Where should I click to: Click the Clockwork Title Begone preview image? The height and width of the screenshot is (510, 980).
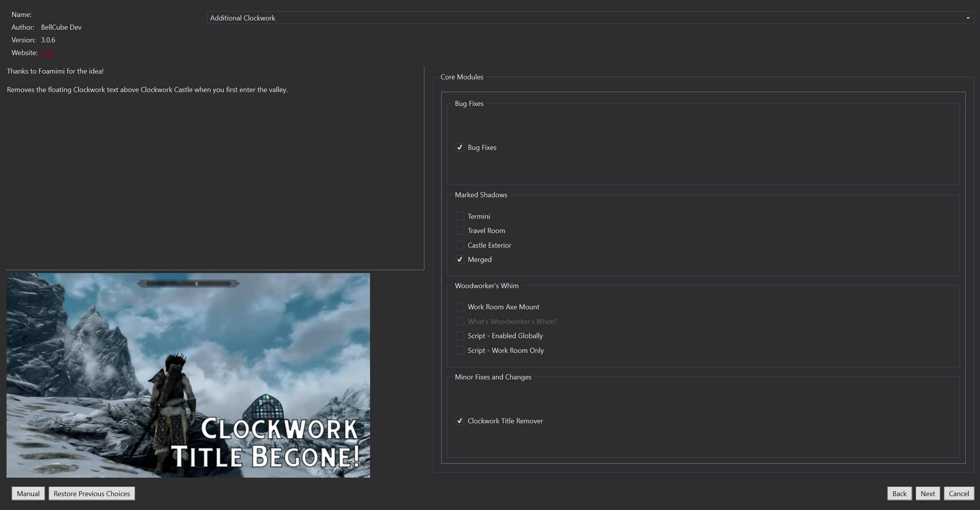(188, 376)
